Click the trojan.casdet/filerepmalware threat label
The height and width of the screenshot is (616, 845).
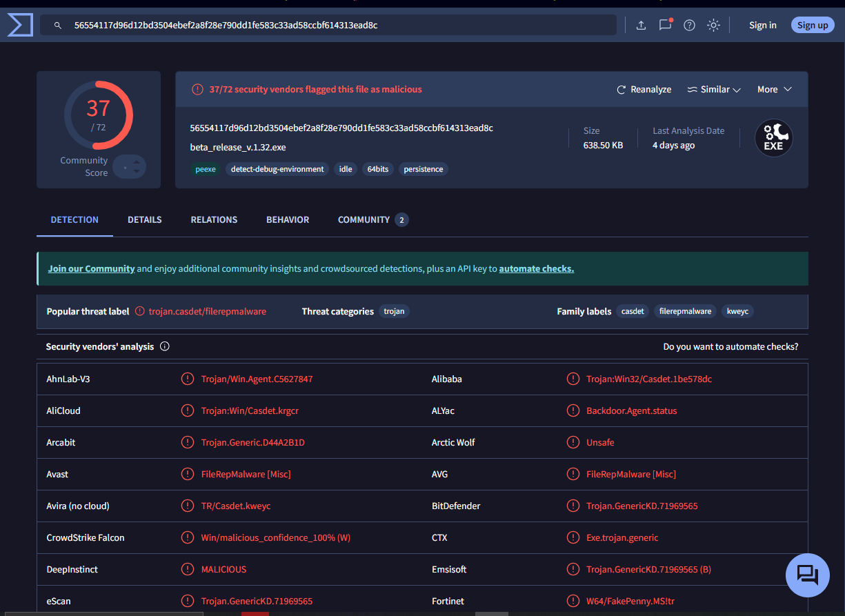(x=208, y=311)
